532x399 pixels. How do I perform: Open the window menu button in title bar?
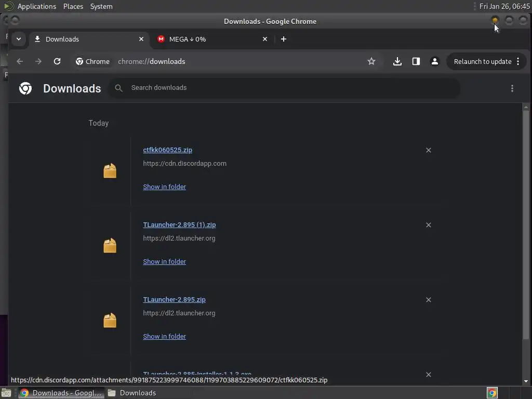tap(15, 21)
